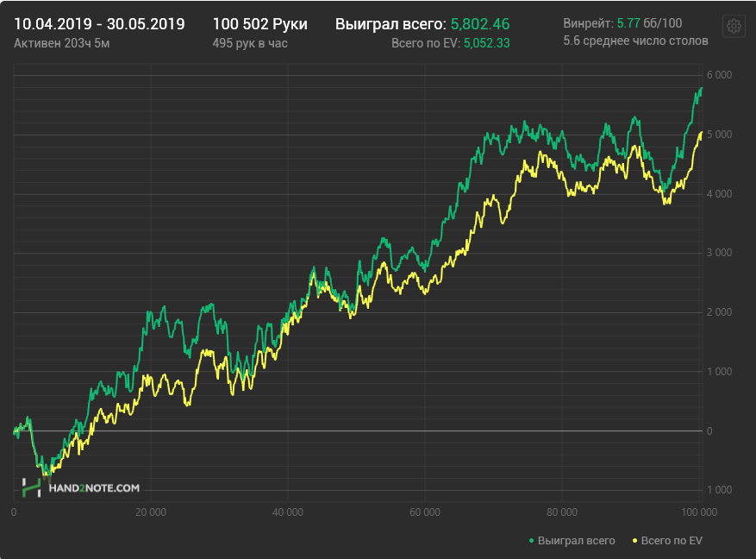This screenshot has height=559, width=756.
Task: Click the 'Винрейт:' label
Action: click(588, 23)
